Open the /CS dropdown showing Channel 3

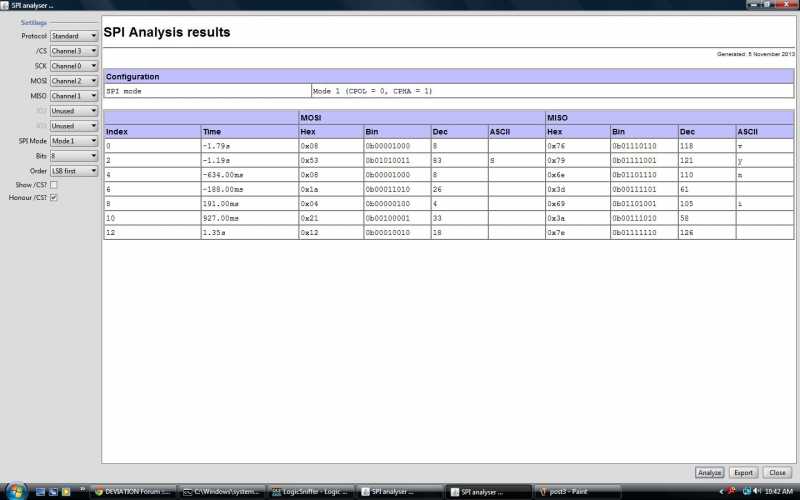[74, 51]
